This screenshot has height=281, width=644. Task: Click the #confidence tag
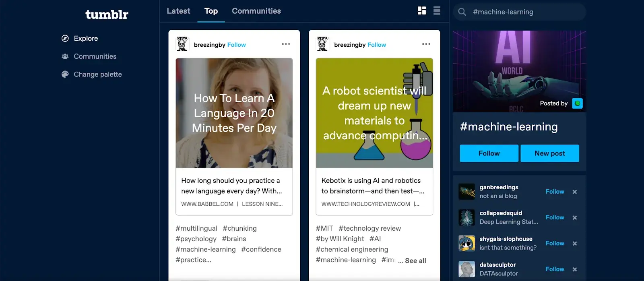[261, 249]
